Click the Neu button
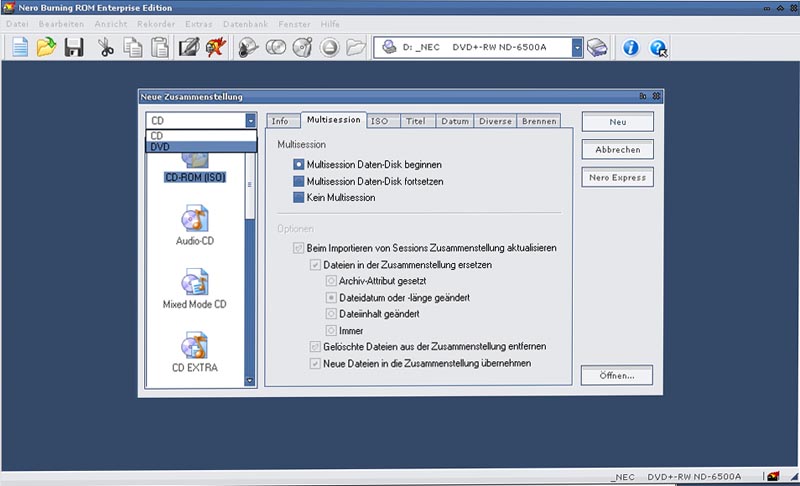800x486 pixels. coord(617,122)
